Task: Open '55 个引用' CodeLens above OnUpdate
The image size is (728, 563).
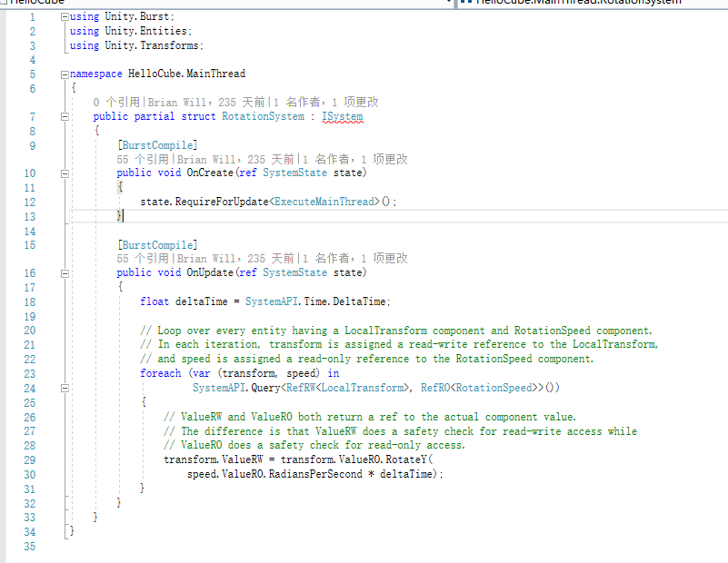Action: (x=143, y=258)
